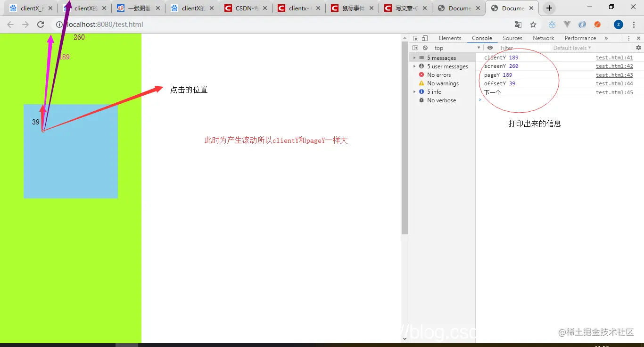Open the test.html:41 source link

tap(614, 57)
